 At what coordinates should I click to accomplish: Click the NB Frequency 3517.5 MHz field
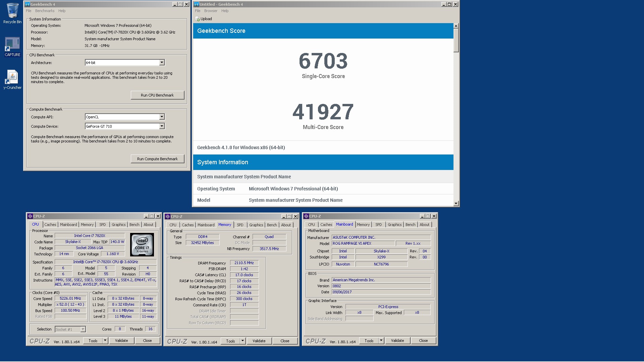(269, 249)
